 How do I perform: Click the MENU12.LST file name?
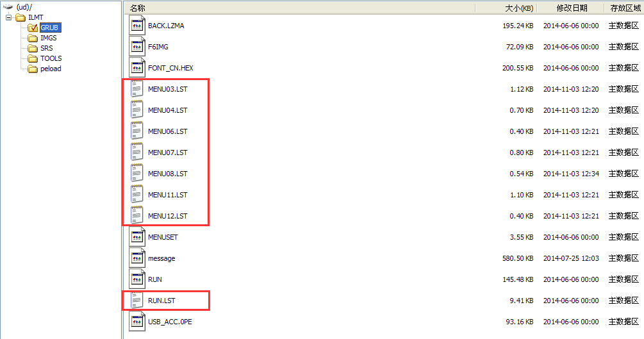(x=168, y=216)
